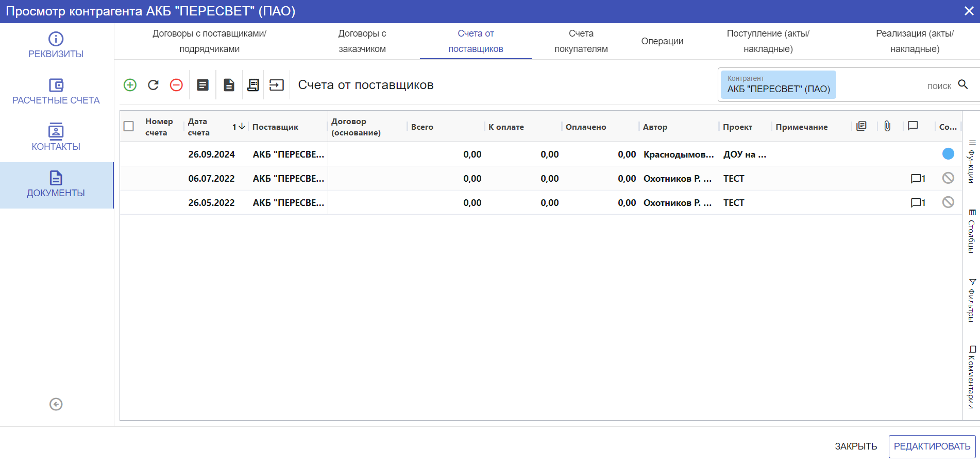The width and height of the screenshot is (980, 466).
Task: Click the attachment paperclip column header
Action: (x=887, y=126)
